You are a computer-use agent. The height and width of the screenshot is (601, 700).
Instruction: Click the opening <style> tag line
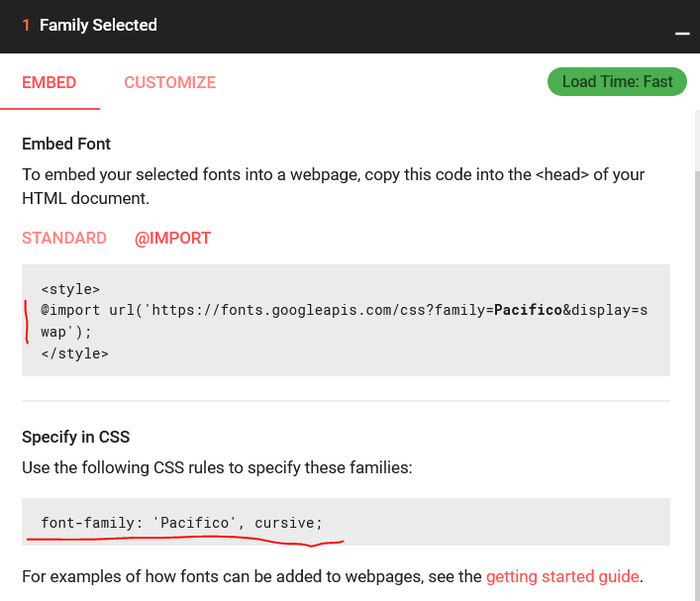70,289
